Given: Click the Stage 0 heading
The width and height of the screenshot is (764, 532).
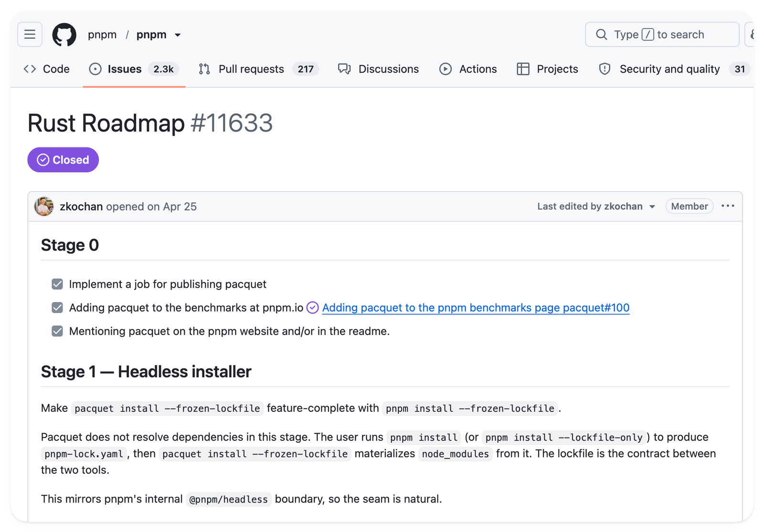Looking at the screenshot, I should click(70, 245).
